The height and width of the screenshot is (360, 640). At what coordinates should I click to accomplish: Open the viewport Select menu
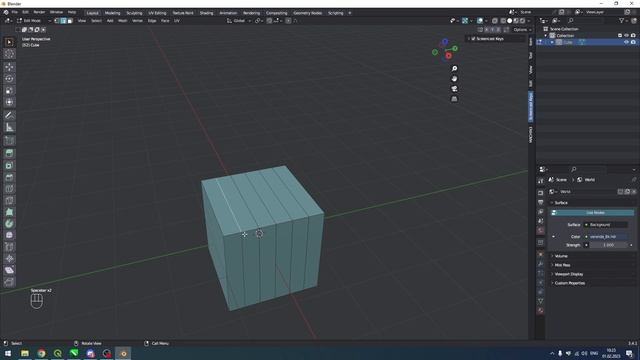(x=96, y=21)
